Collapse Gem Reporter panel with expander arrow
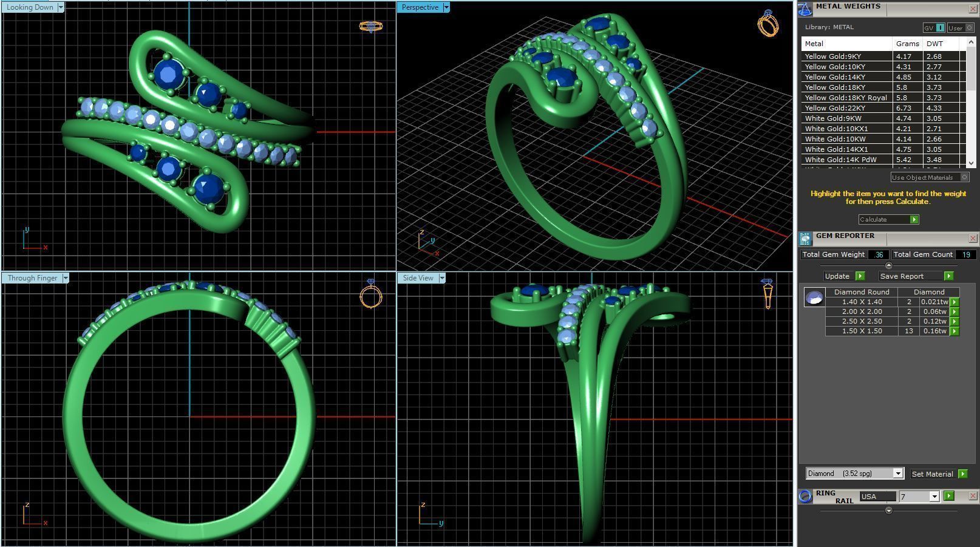The height and width of the screenshot is (547, 980). tap(889, 265)
